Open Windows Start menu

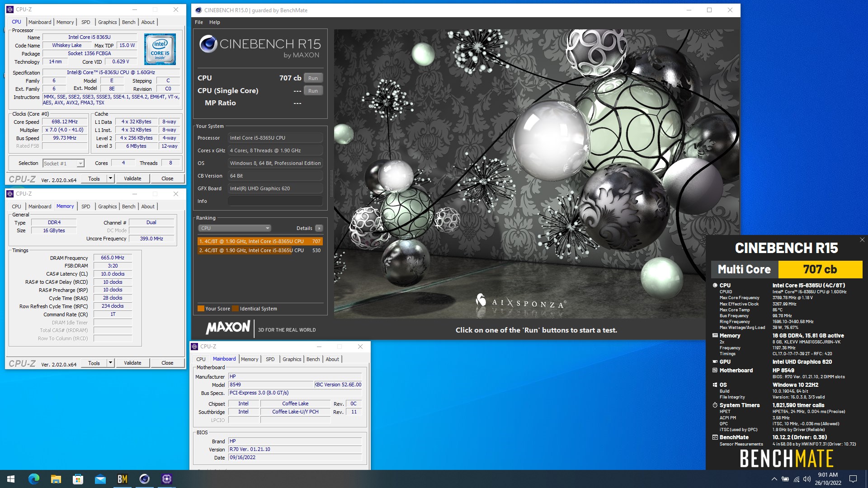tap(11, 479)
